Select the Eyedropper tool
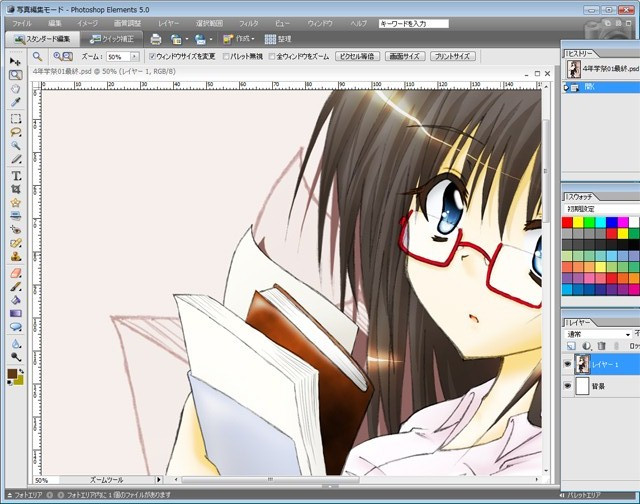 click(16, 102)
